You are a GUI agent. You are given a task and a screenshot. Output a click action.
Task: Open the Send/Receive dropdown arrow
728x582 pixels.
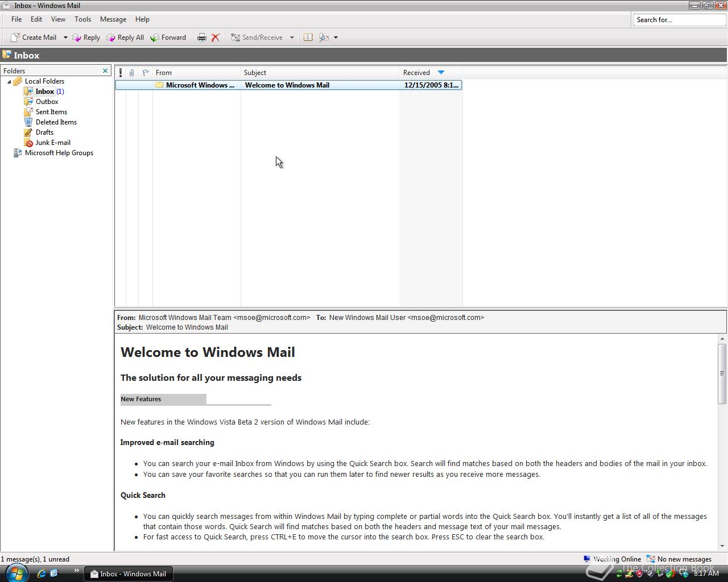[292, 38]
